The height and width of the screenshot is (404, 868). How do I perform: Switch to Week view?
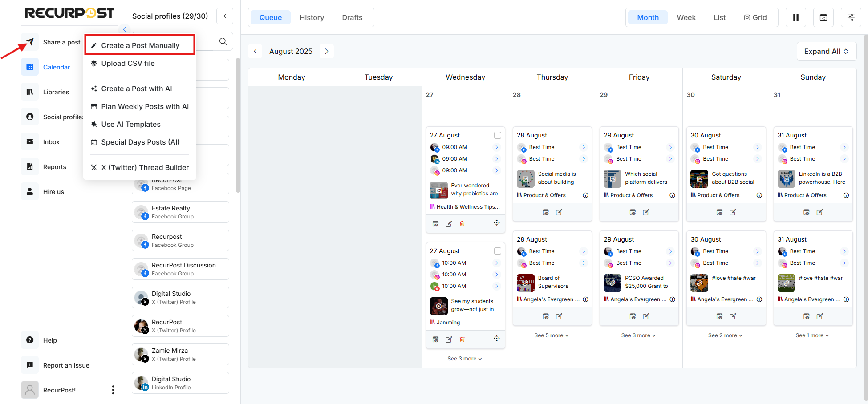coord(686,17)
